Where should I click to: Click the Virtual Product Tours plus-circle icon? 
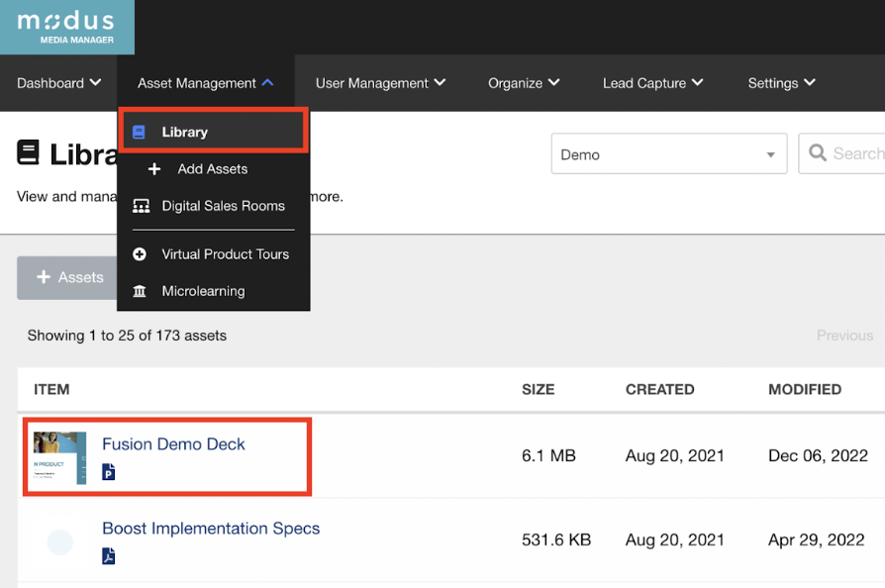click(x=140, y=254)
